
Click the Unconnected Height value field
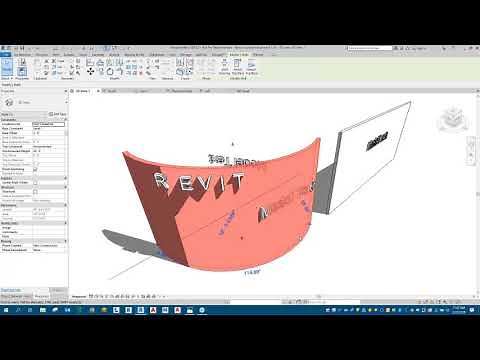point(49,151)
